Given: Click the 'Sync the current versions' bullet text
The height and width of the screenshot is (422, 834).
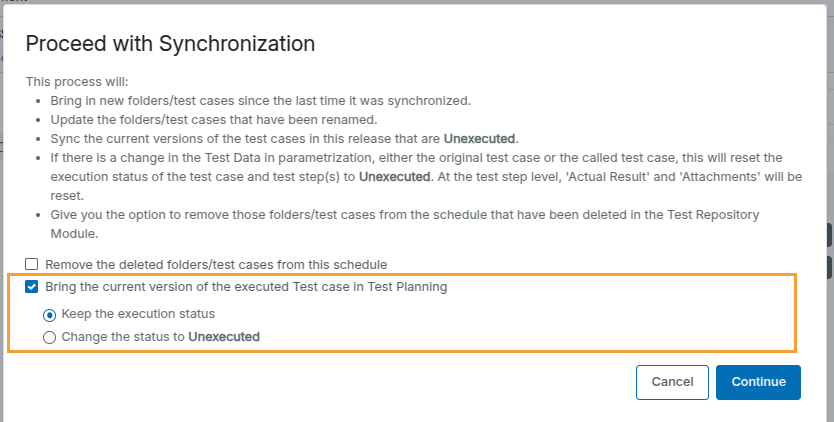Looking at the screenshot, I should 240,138.
